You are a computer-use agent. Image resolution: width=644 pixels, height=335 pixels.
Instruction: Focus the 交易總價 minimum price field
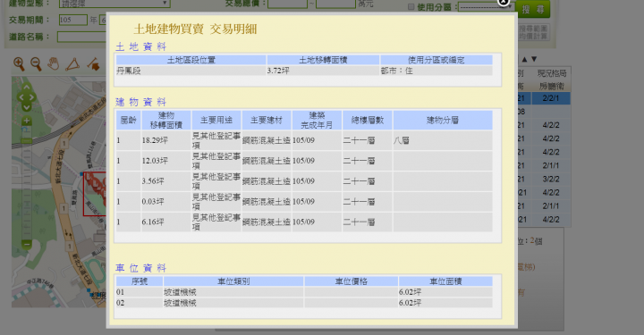pyautogui.click(x=287, y=4)
